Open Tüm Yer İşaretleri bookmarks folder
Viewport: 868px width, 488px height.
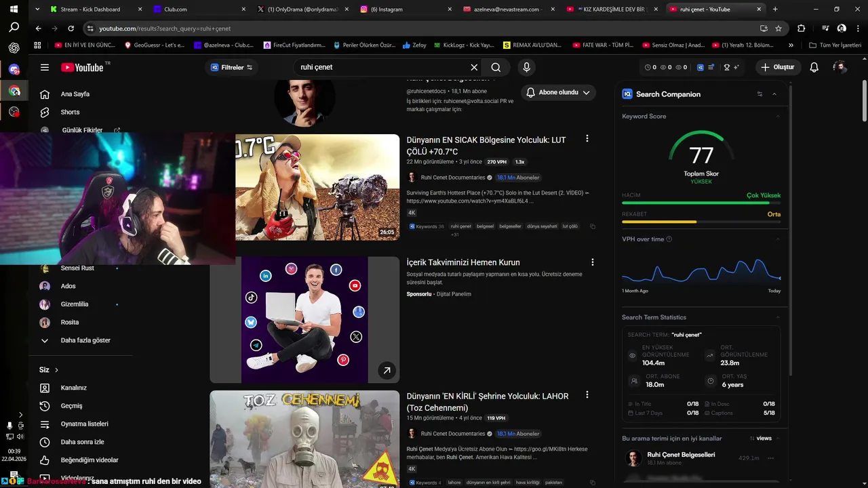point(835,45)
